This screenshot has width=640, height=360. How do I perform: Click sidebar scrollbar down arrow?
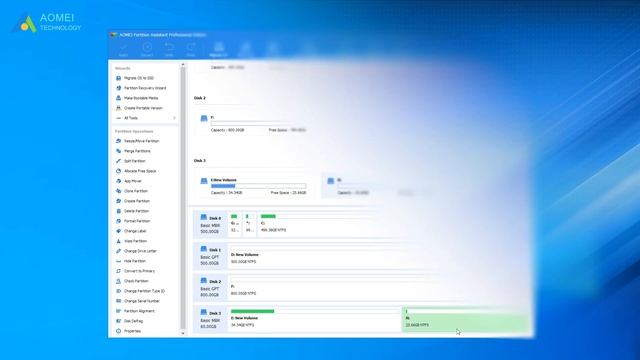pyautogui.click(x=183, y=333)
